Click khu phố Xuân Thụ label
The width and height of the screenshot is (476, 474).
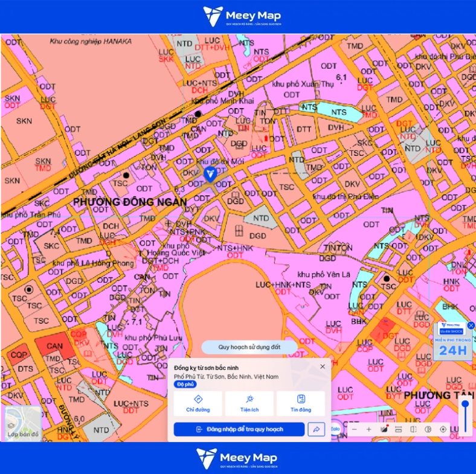coord(303,84)
